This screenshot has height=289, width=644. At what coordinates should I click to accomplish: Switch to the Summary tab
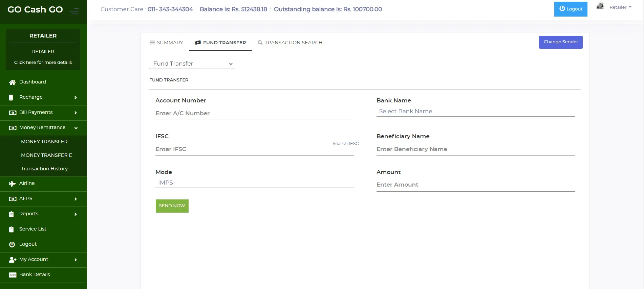click(x=166, y=43)
